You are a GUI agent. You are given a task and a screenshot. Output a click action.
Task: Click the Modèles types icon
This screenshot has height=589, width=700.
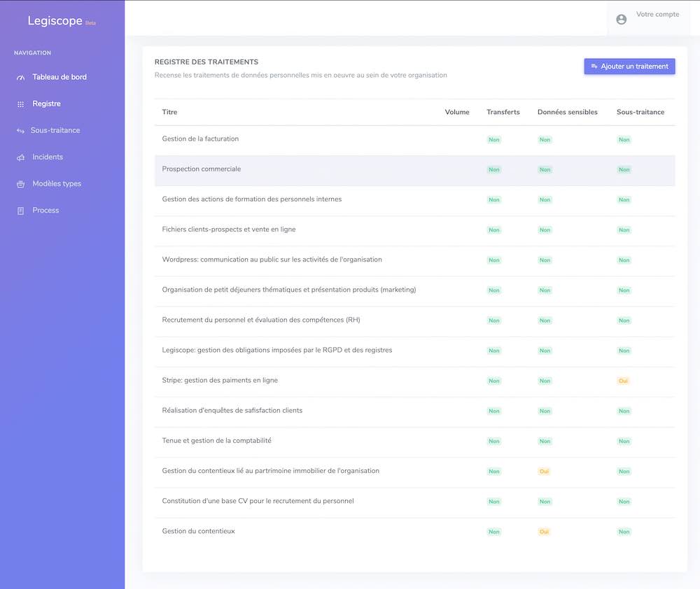[20, 184]
